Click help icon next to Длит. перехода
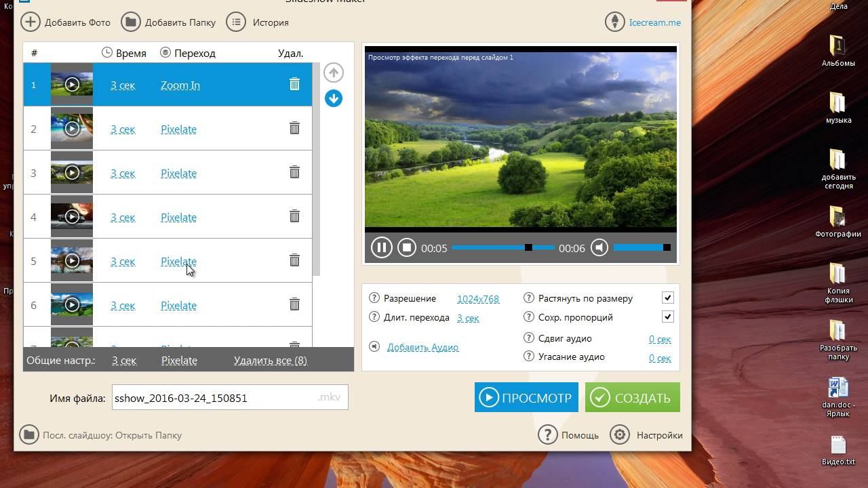The image size is (868, 488). coord(374,317)
